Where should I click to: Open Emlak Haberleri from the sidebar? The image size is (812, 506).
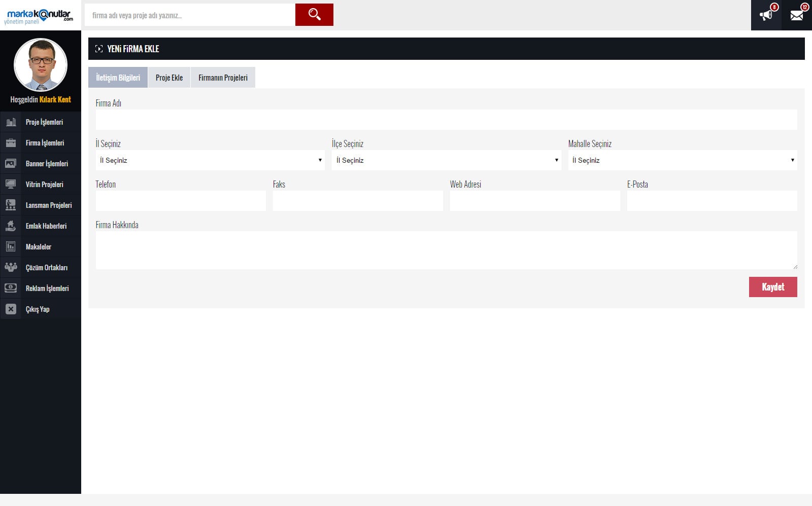point(46,226)
